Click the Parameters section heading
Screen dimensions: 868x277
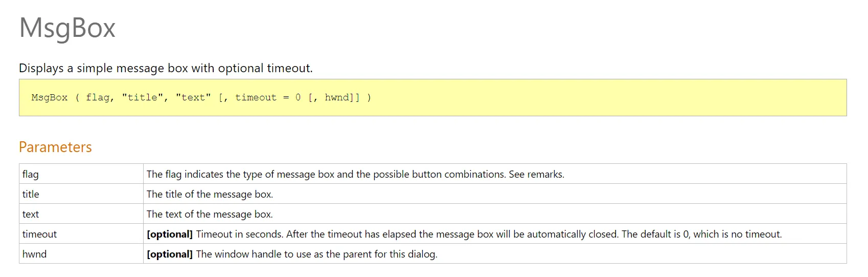pyautogui.click(x=55, y=147)
